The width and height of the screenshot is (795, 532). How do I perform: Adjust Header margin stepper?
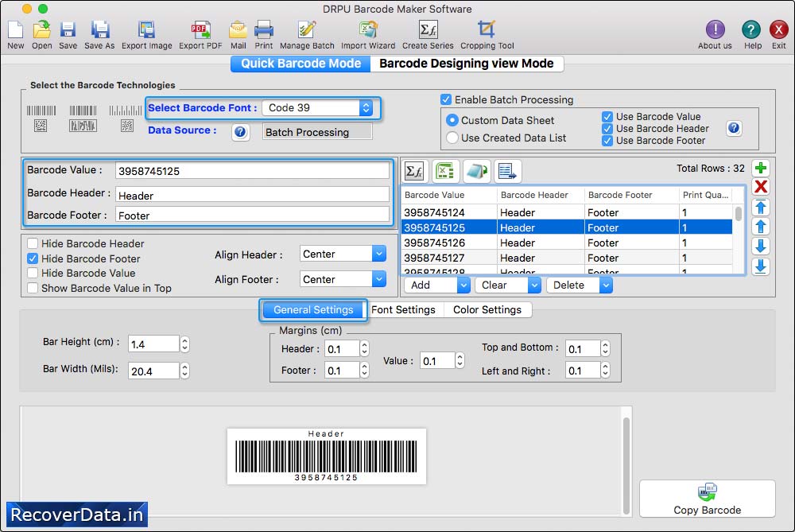[365, 348]
